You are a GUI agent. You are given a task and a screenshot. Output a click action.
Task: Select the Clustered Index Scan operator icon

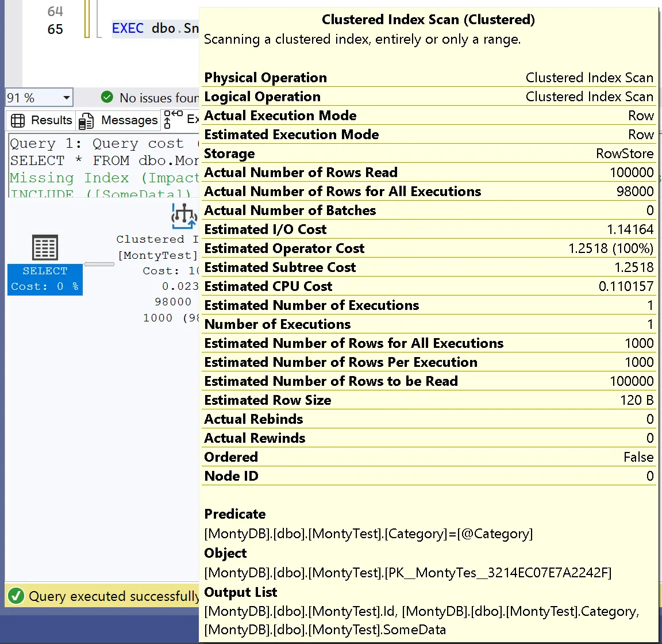point(184,216)
